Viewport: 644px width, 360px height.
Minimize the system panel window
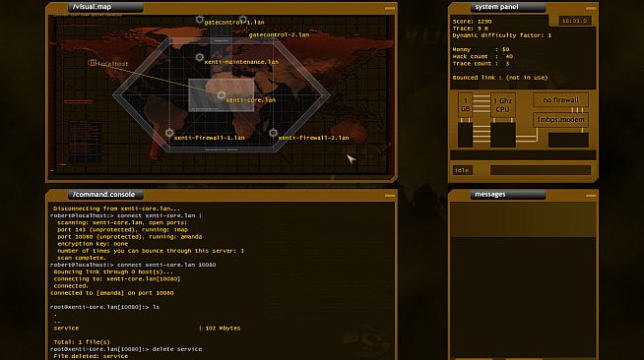591,8
